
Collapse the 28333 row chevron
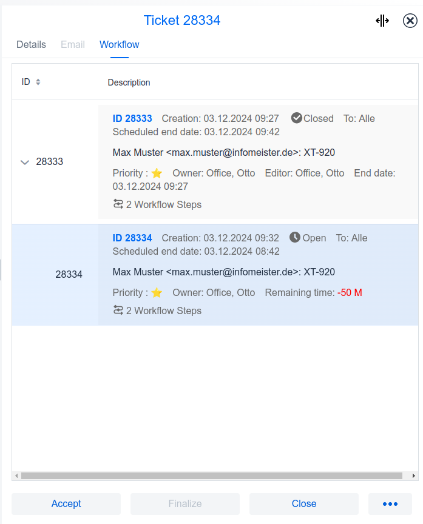click(x=25, y=162)
